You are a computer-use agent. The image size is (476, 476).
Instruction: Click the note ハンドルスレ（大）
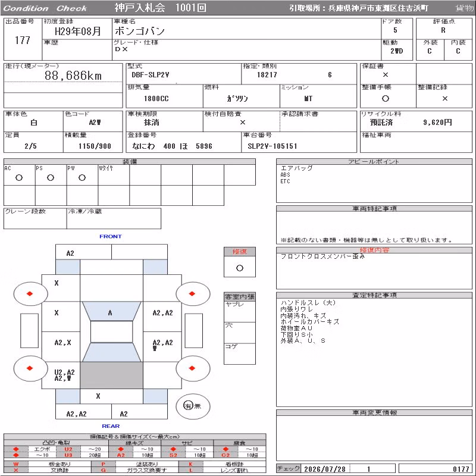click(x=308, y=303)
